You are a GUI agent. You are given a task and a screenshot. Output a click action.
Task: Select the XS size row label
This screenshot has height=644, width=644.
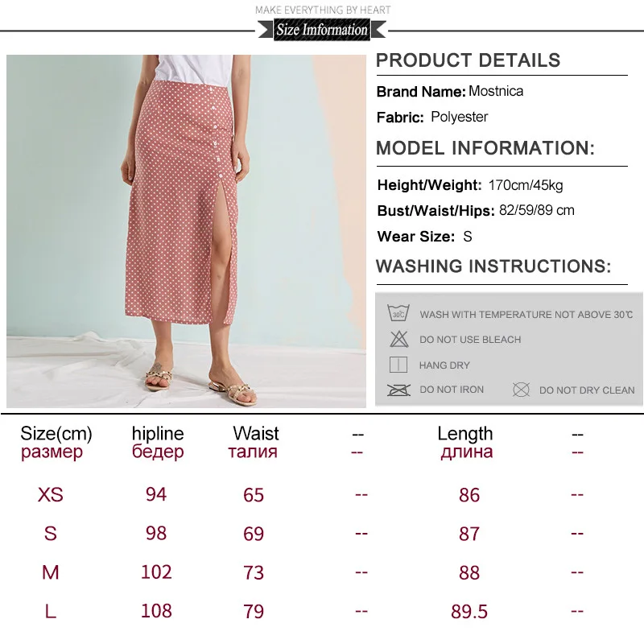[x=50, y=494]
